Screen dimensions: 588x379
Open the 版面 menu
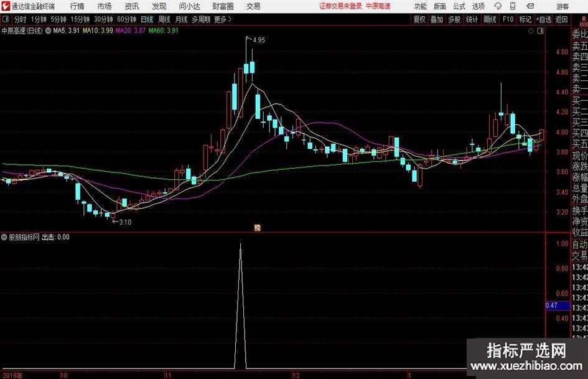(x=440, y=6)
